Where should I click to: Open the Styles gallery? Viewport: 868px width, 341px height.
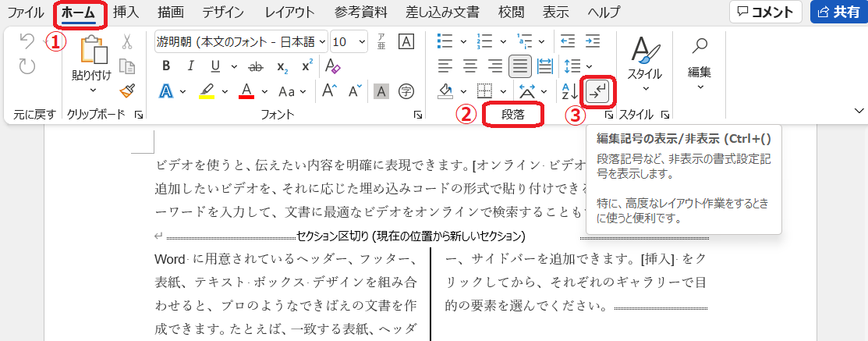tap(646, 66)
